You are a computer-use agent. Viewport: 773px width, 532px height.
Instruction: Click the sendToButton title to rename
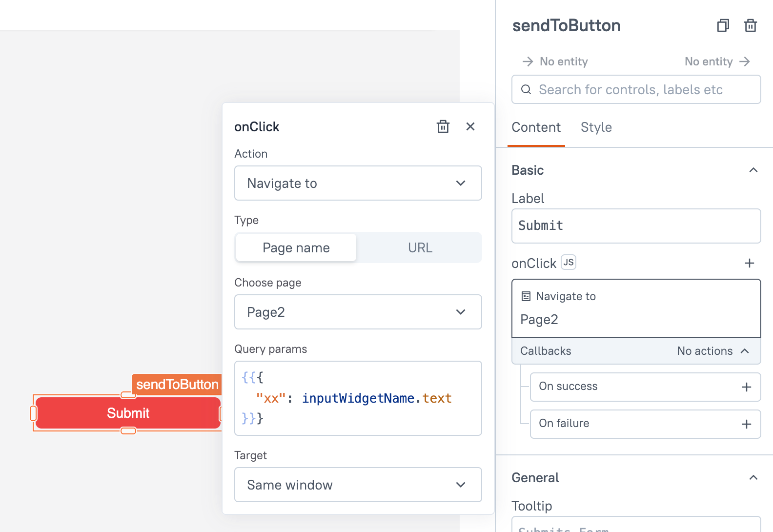tap(567, 25)
